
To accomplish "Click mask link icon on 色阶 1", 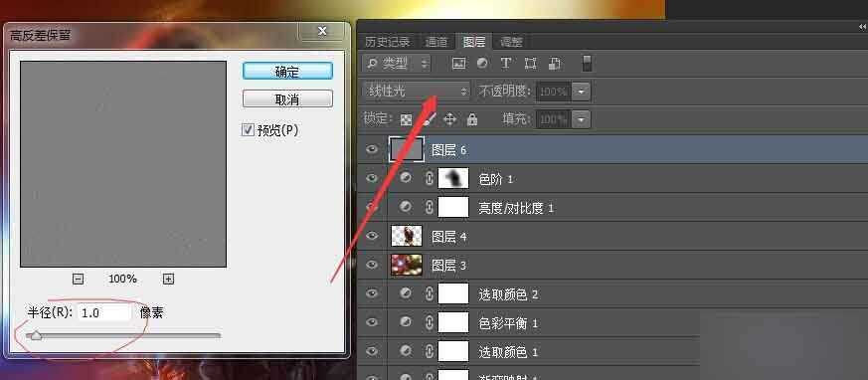I will 429,178.
